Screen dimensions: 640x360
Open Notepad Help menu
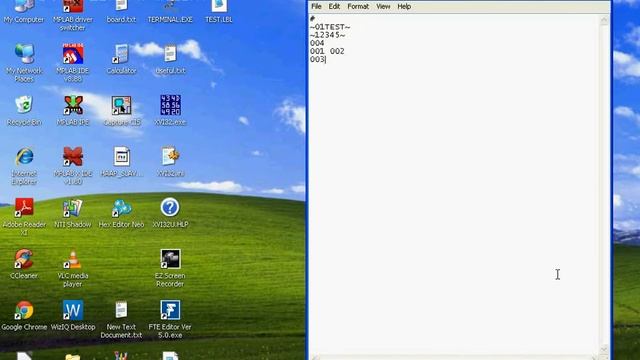[x=404, y=7]
